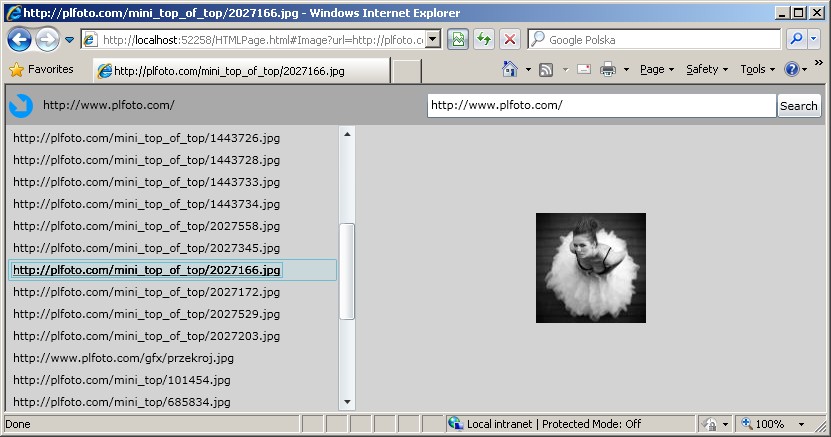Click the IE Back navigation button
The height and width of the screenshot is (437, 831).
[x=19, y=40]
